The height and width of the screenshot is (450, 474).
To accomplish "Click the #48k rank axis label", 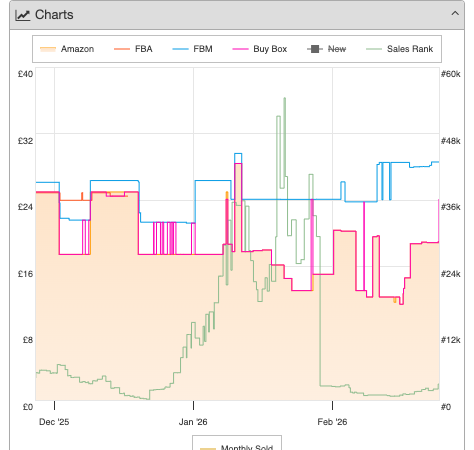I will 451,141.
